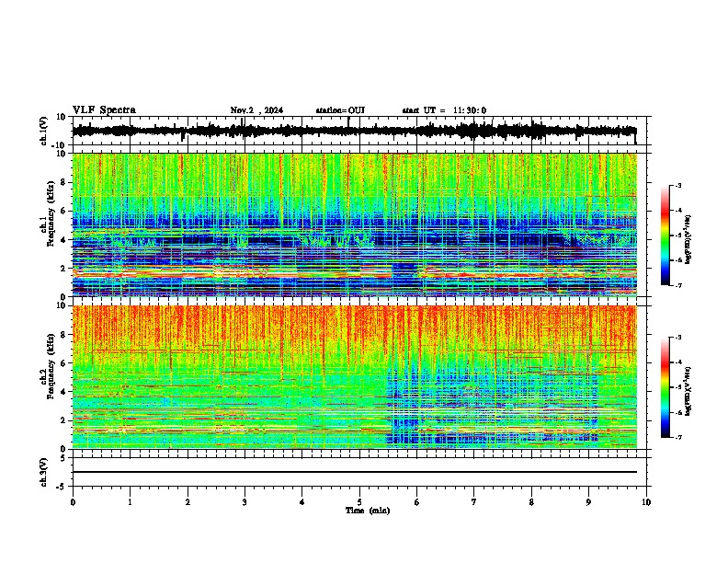Click time axis tick label "5" under the plots
Image resolution: width=728 pixels, height=563 pixels.
pos(359,502)
